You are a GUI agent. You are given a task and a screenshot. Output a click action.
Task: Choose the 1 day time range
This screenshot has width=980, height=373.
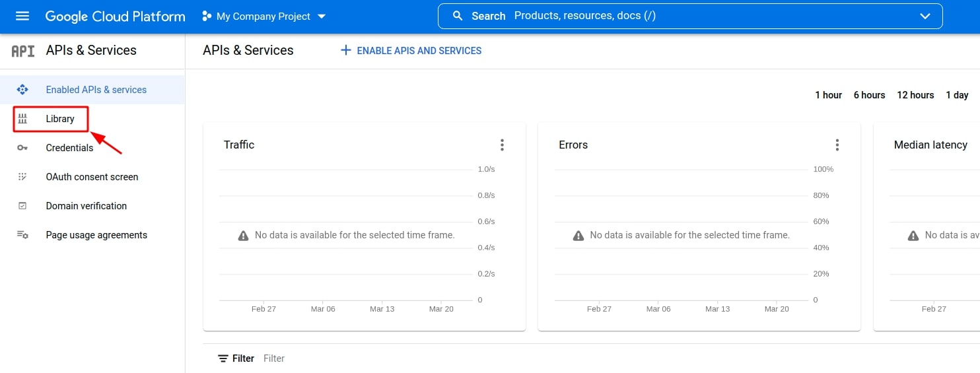957,95
